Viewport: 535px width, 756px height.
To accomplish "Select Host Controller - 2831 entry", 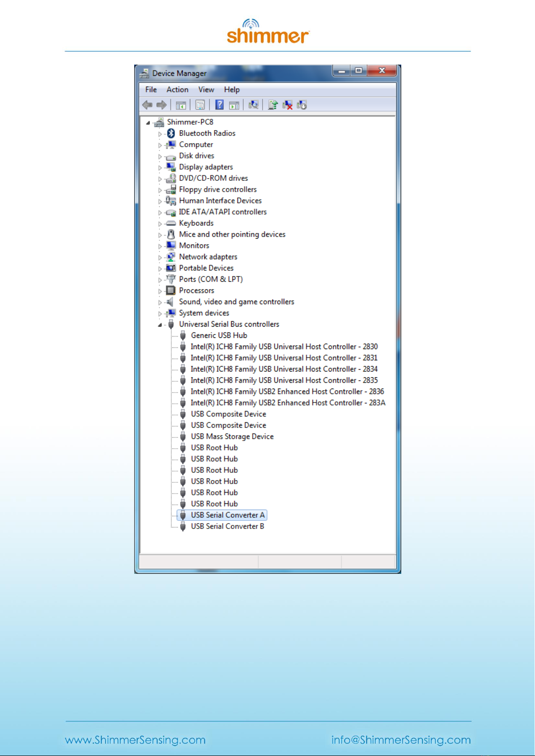I will [x=284, y=358].
